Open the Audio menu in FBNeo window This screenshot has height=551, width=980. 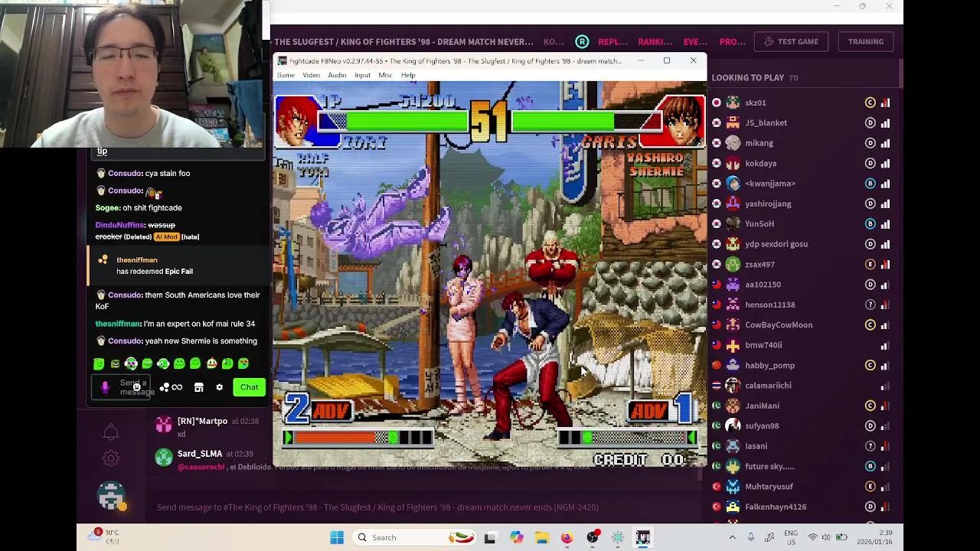tap(337, 75)
